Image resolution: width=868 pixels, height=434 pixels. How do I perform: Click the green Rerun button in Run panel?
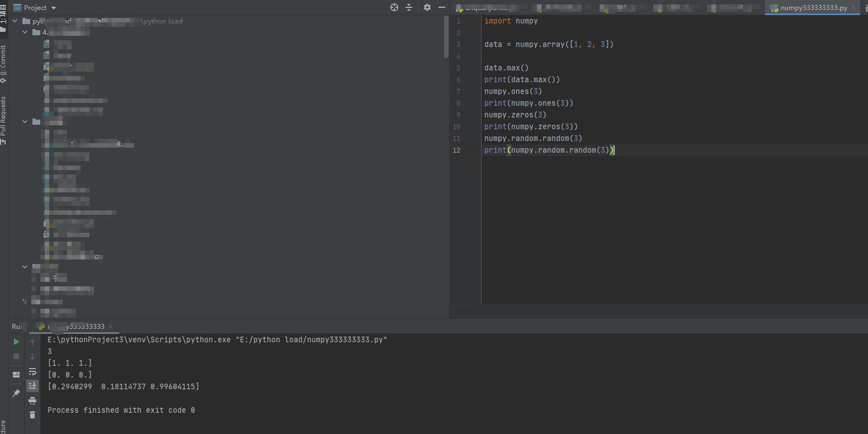(x=16, y=342)
